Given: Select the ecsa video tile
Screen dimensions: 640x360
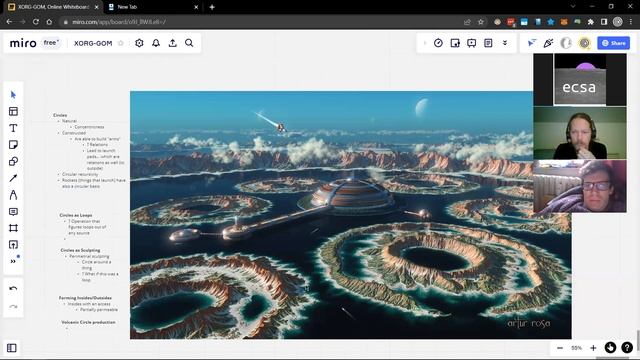Looking at the screenshot, I should [580, 80].
